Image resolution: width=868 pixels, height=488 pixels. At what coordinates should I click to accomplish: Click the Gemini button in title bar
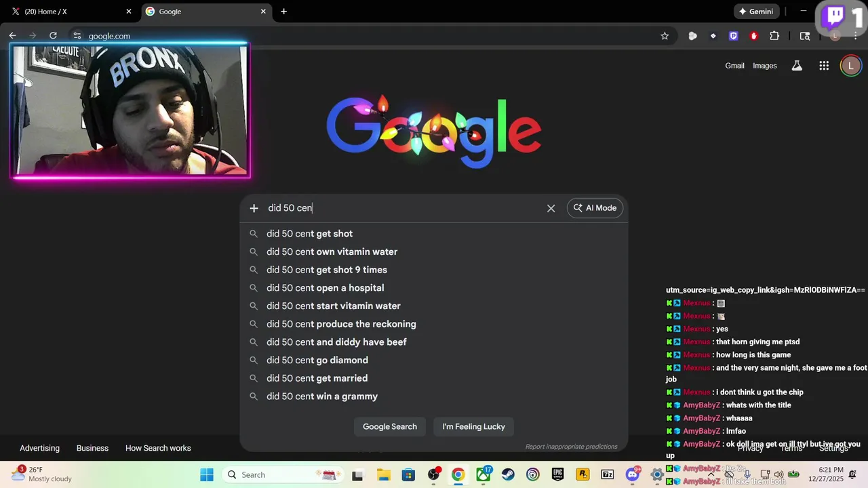(756, 12)
